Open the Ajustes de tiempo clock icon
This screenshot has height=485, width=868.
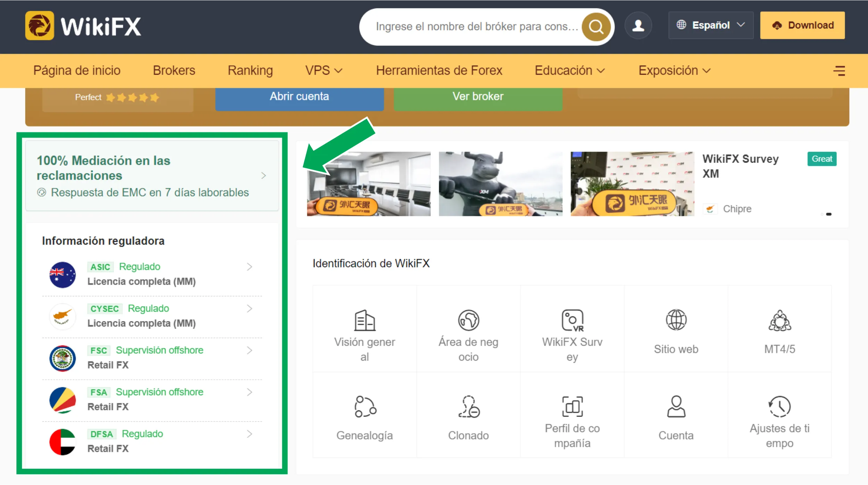pos(780,406)
